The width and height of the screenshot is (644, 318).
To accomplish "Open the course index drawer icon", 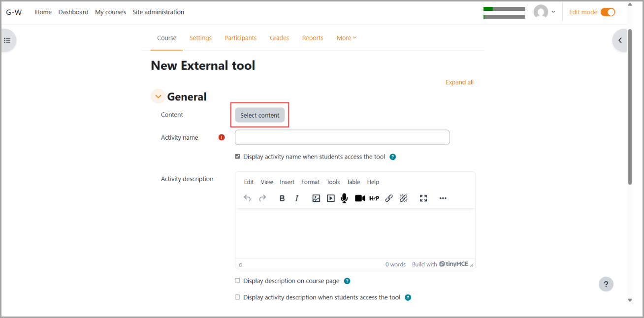I will tap(7, 40).
